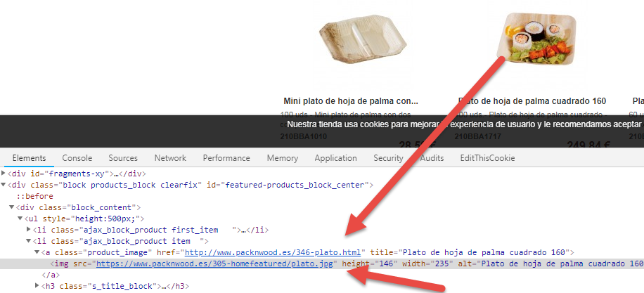Select the closing </a> tag row
644x293 pixels.
pyautogui.click(x=51, y=275)
